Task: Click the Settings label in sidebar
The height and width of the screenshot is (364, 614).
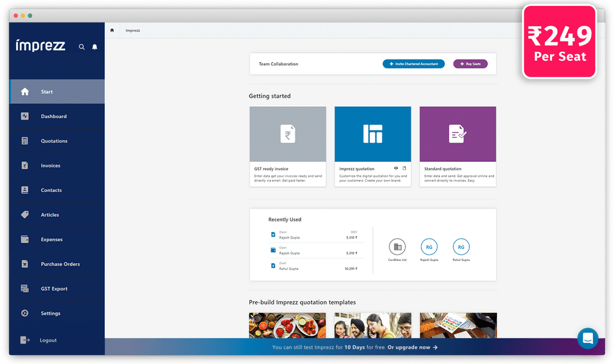Action: tap(51, 313)
